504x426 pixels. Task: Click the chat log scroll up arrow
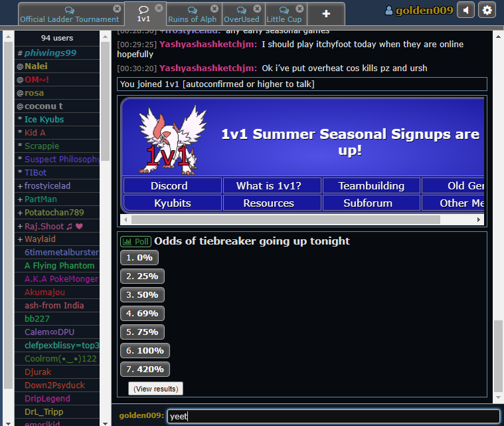pos(498,37)
